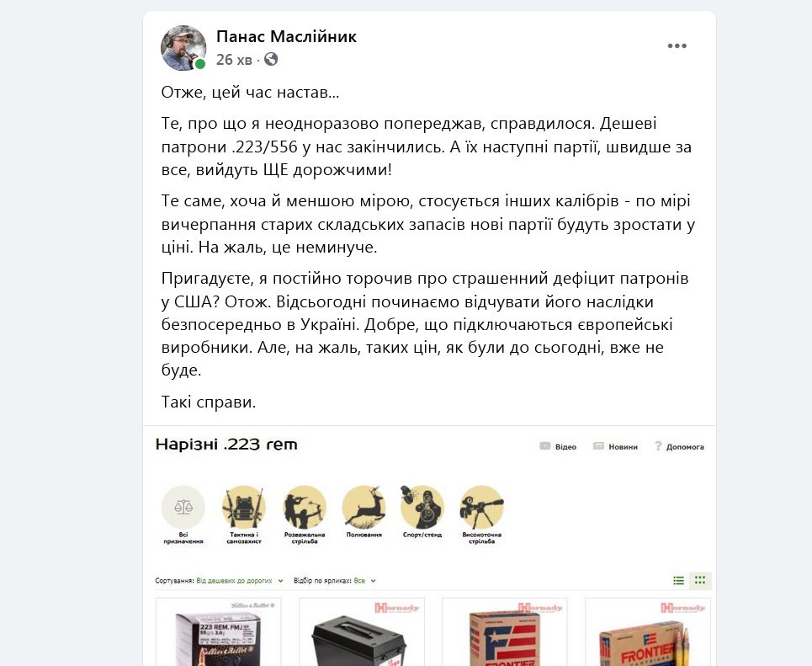Open the 'Новини' menu item
The height and width of the screenshot is (666, 812).
(615, 446)
